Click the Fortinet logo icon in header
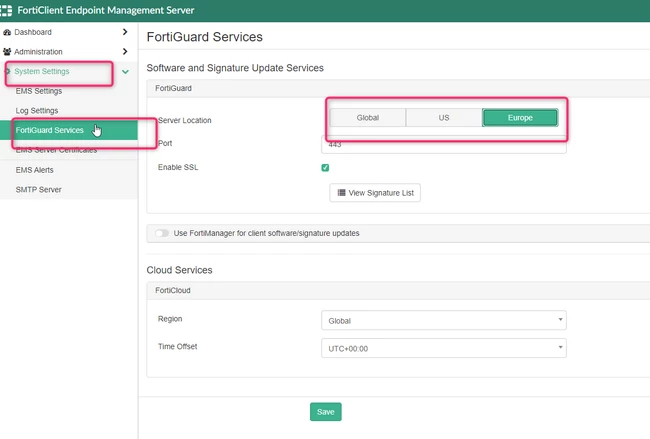The height and width of the screenshot is (439, 650). point(6,10)
